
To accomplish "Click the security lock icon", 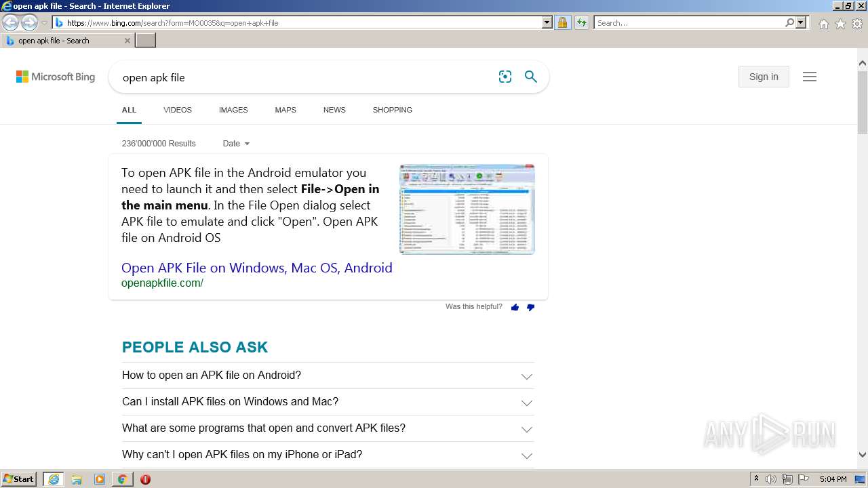I will click(x=562, y=23).
